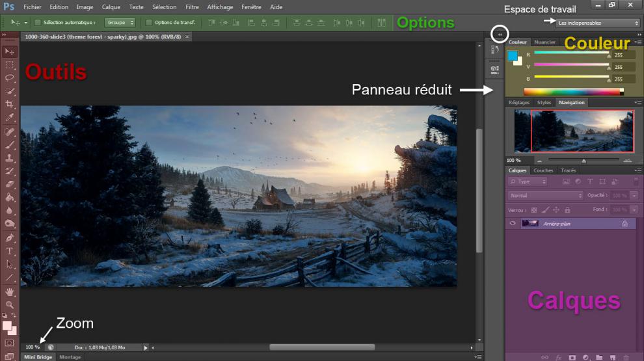644x361 pixels.
Task: Select the Pen tool
Action: [10, 238]
